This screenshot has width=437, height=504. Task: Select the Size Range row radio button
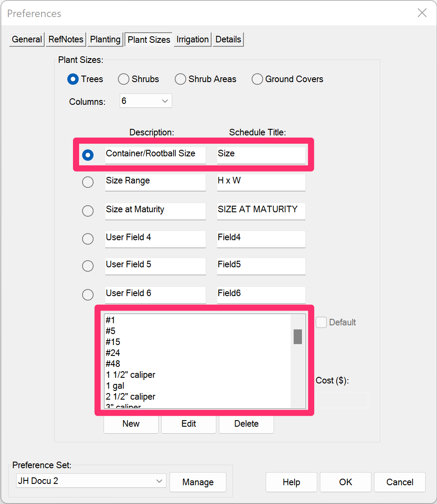point(88,182)
